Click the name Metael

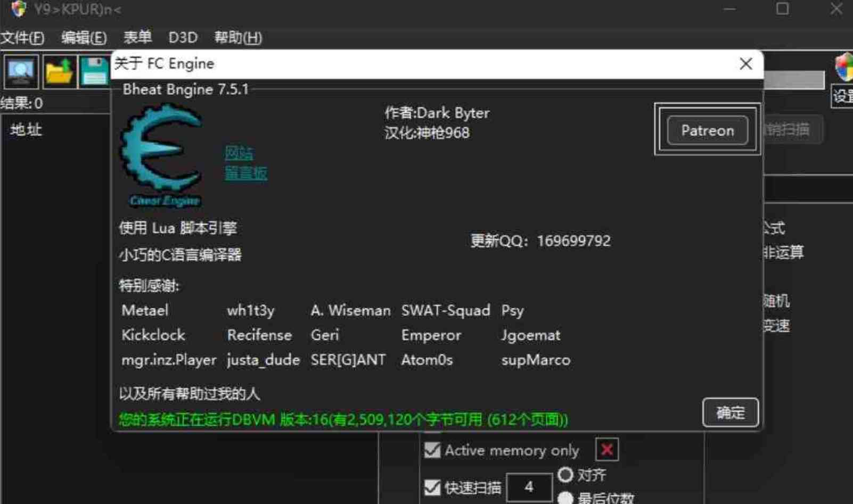(x=145, y=310)
